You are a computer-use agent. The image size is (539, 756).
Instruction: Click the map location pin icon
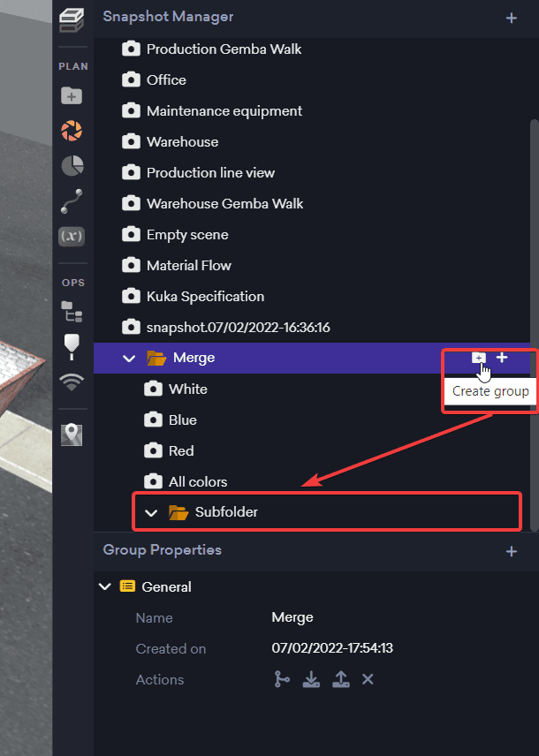pos(72,435)
